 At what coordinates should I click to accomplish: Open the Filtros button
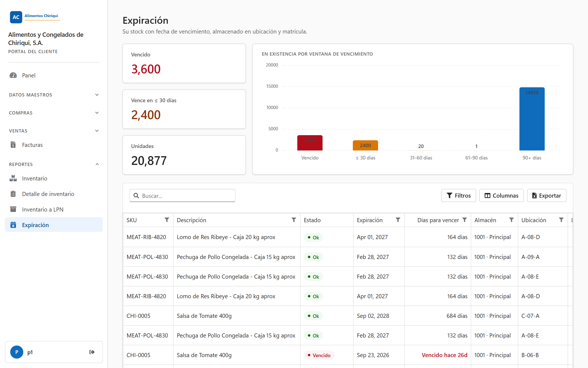[459, 195]
